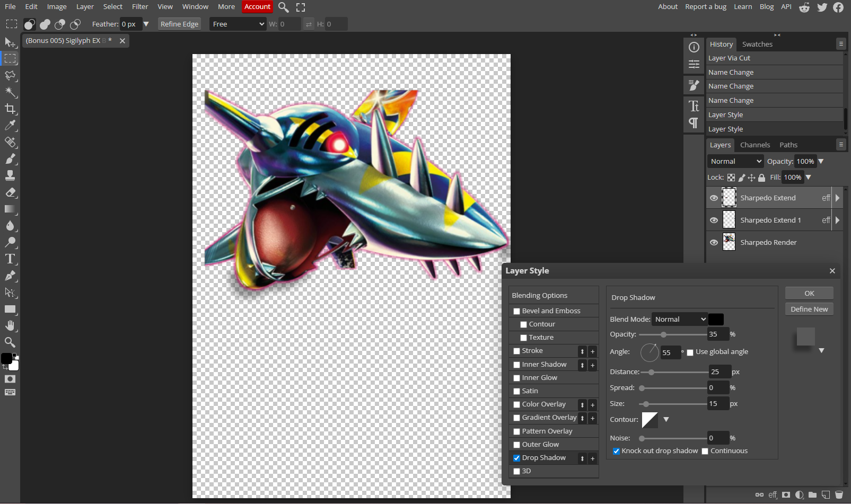Screen dimensions: 851x504
Task: Open the Paragraph panel icon
Action: coord(694,123)
